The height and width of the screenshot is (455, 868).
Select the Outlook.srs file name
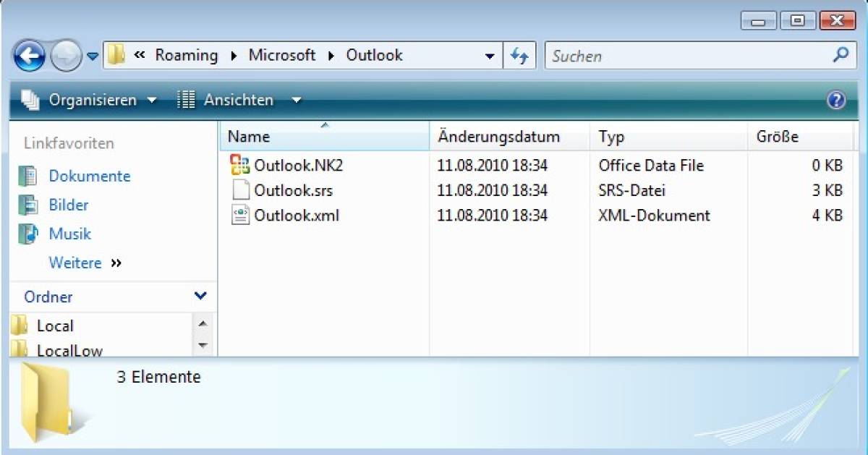click(293, 190)
